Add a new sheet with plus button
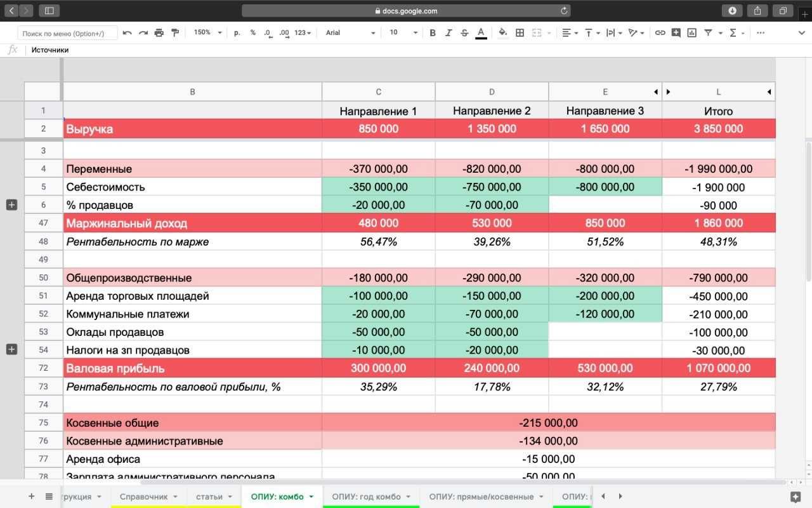Viewport: 812px width, 508px height. [32, 497]
